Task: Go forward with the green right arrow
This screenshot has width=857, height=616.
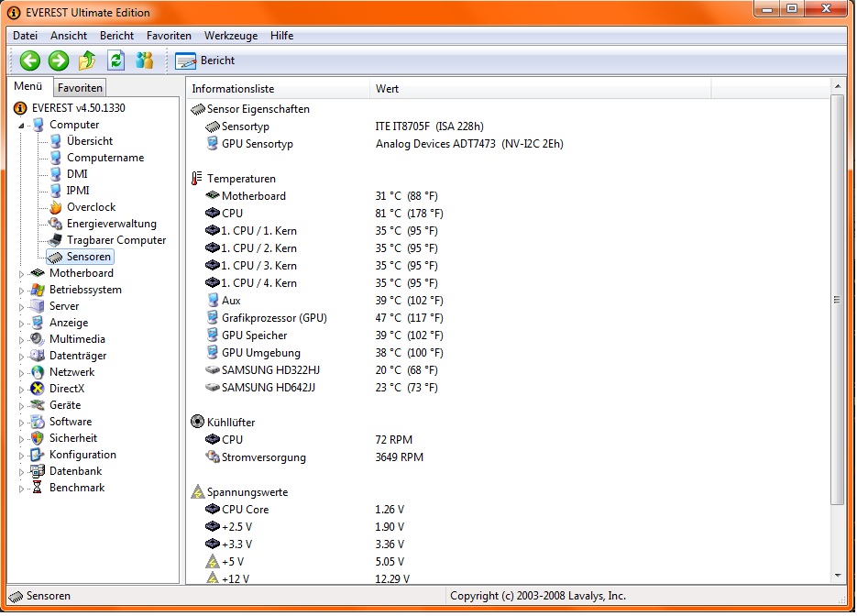Action: tap(59, 60)
